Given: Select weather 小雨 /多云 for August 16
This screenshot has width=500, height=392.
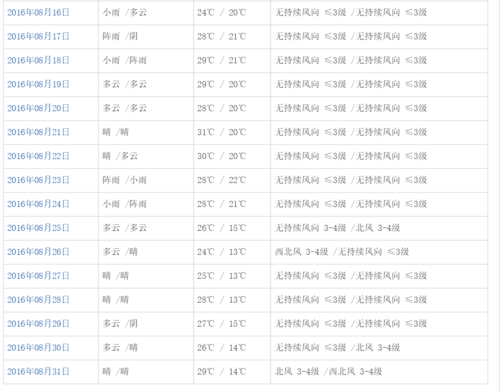Looking at the screenshot, I should 125,13.
